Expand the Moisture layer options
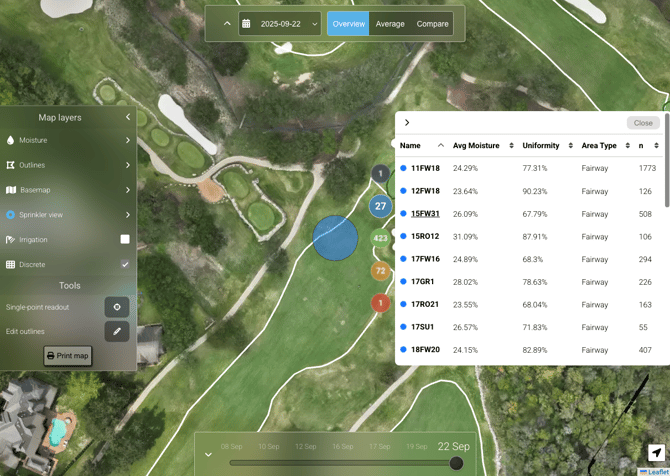The image size is (670, 476). (x=128, y=141)
